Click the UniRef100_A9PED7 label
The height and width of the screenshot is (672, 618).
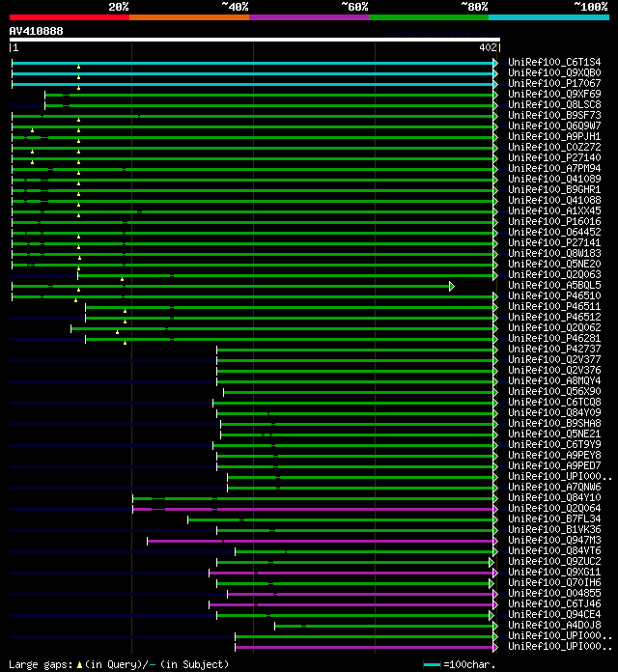point(554,466)
